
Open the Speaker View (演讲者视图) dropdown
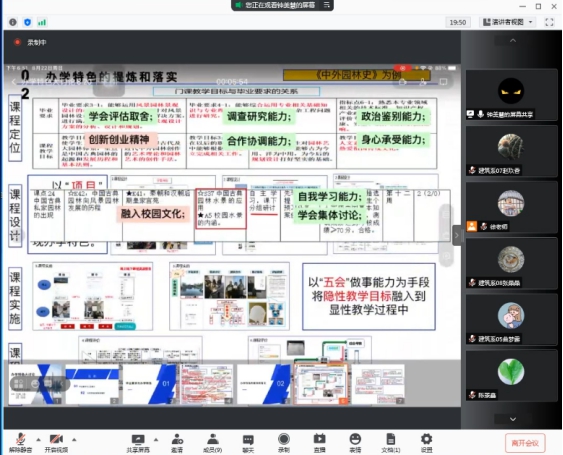pos(508,22)
